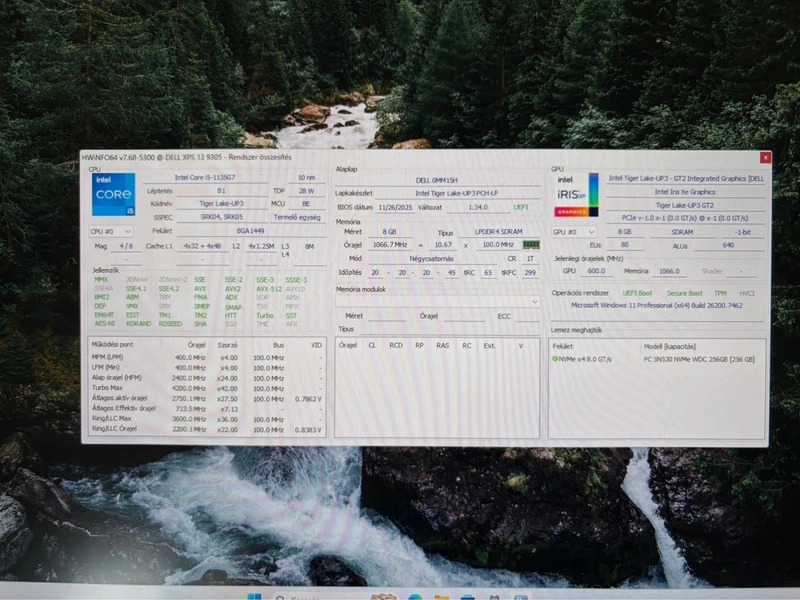Click the PCIe v-1.0 x-1 bus field
Image resolution: width=800 pixels, height=600 pixels.
point(686,218)
